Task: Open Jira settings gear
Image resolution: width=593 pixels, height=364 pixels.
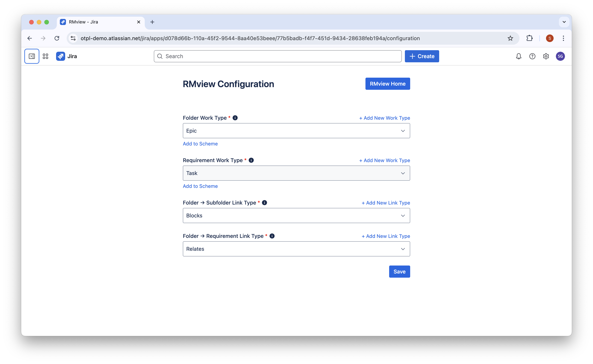Action: coord(546,56)
